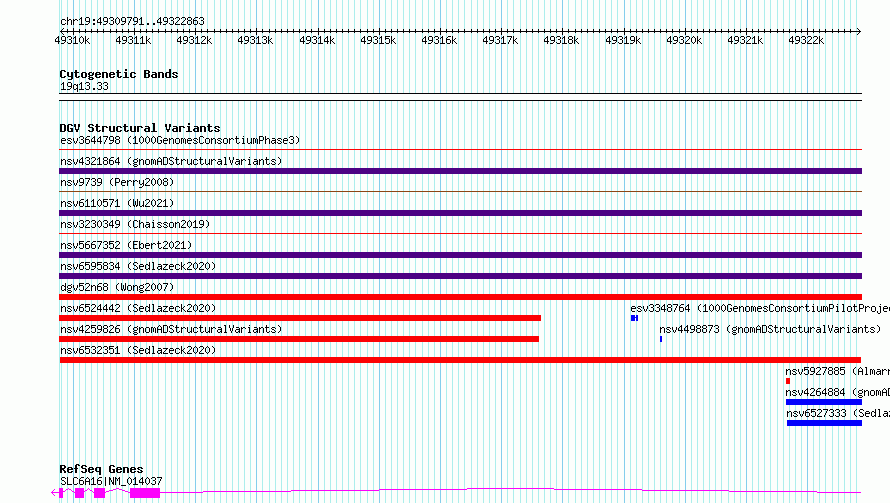Image resolution: width=890 pixels, height=503 pixels.
Task: Select the small blue esv3348764 variant marker
Action: click(x=635, y=318)
